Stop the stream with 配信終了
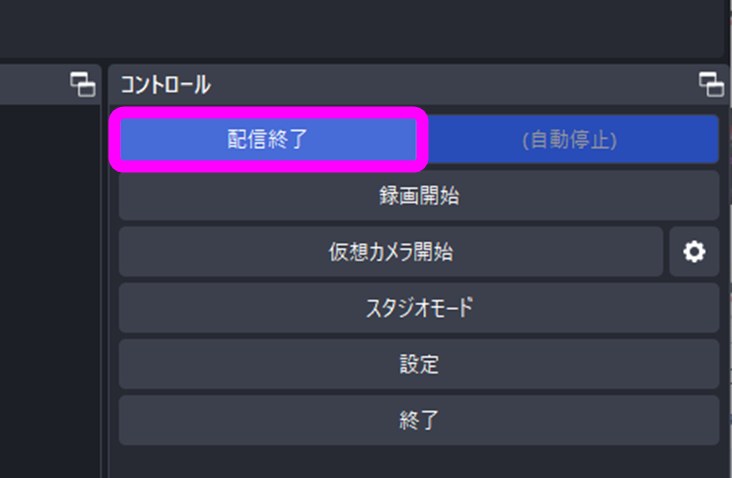The width and height of the screenshot is (732, 478). click(268, 139)
